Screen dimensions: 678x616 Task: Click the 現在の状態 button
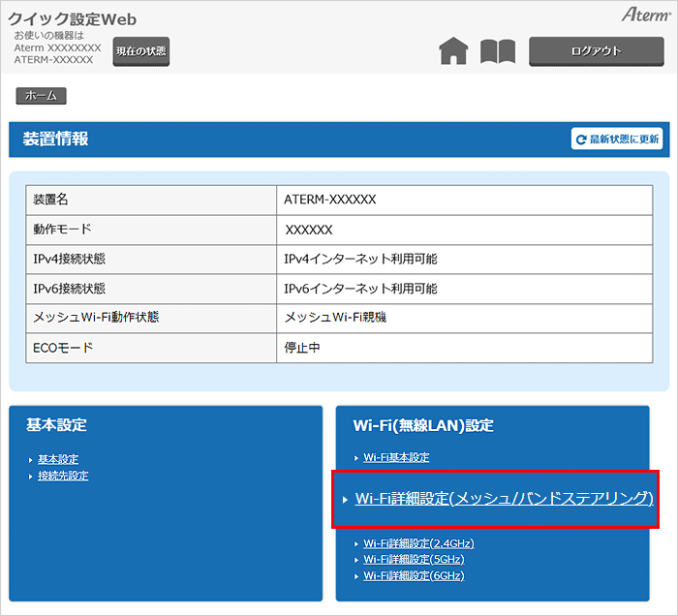pyautogui.click(x=140, y=51)
